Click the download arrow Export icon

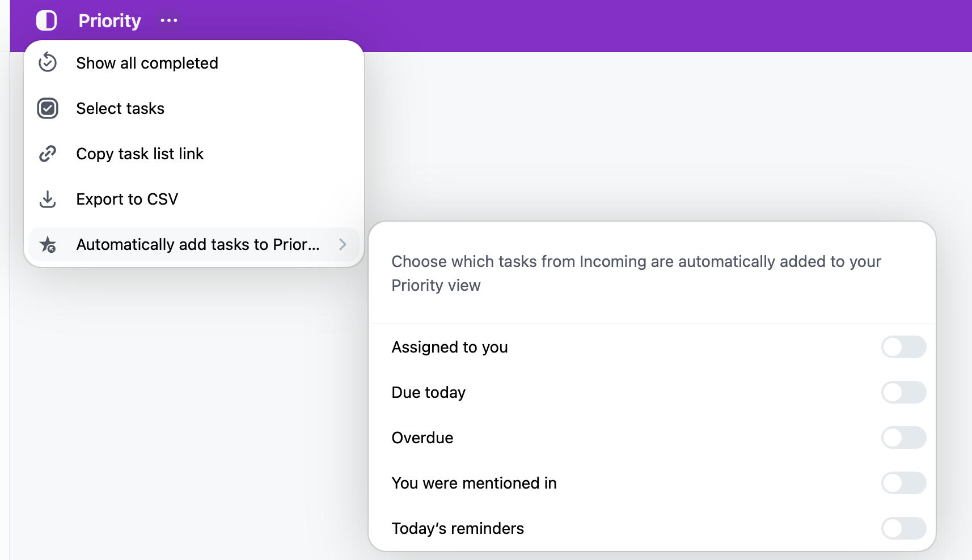[48, 199]
